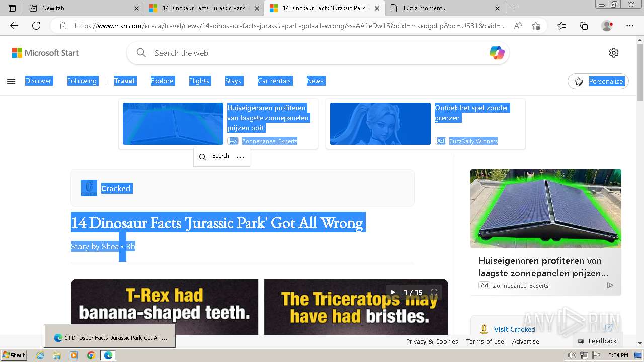Click the Feedback button
The height and width of the screenshot is (362, 644).
pos(597,341)
